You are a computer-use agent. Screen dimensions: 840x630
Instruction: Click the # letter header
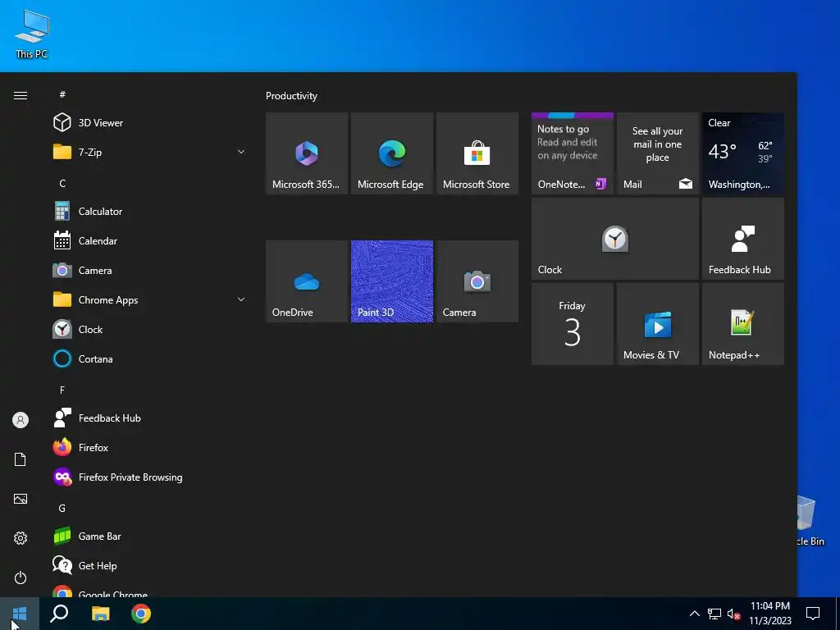[62, 94]
